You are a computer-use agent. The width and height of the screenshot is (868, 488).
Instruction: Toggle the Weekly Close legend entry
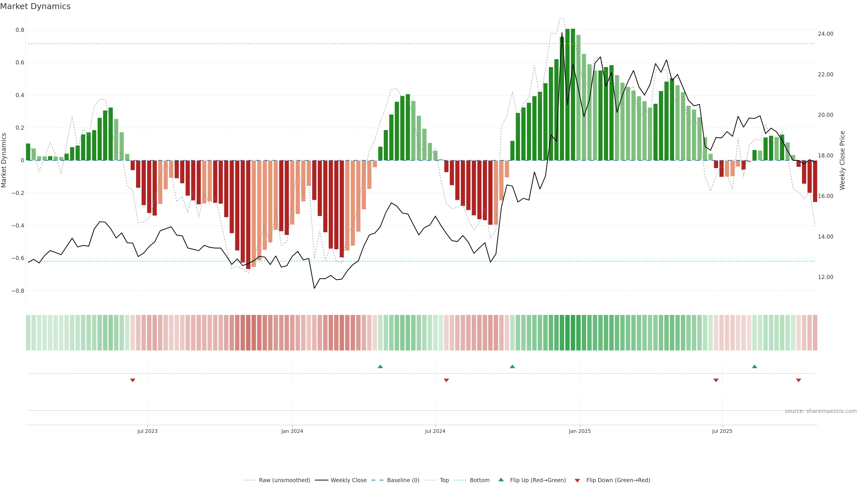point(348,480)
